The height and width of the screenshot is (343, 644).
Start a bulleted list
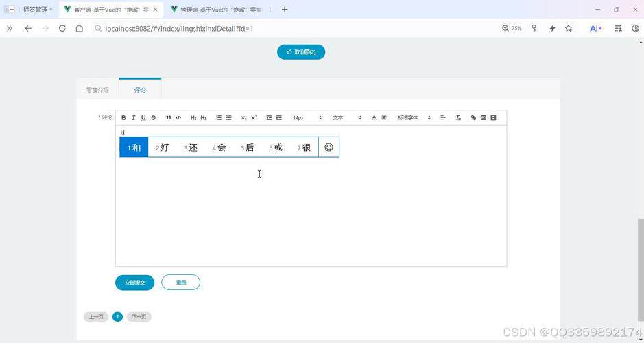pos(229,118)
